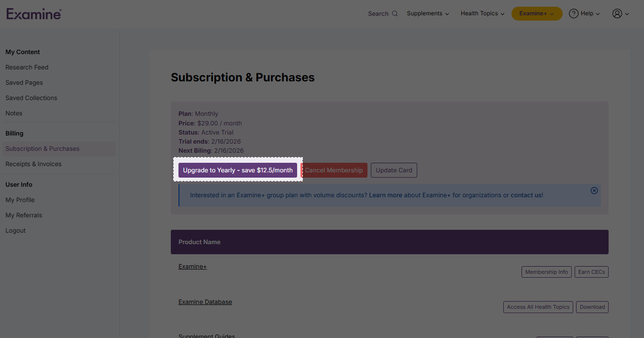Screen dimensions: 644x338
Task: Select Subscription & Purchases sidebar item
Action: point(59,148)
